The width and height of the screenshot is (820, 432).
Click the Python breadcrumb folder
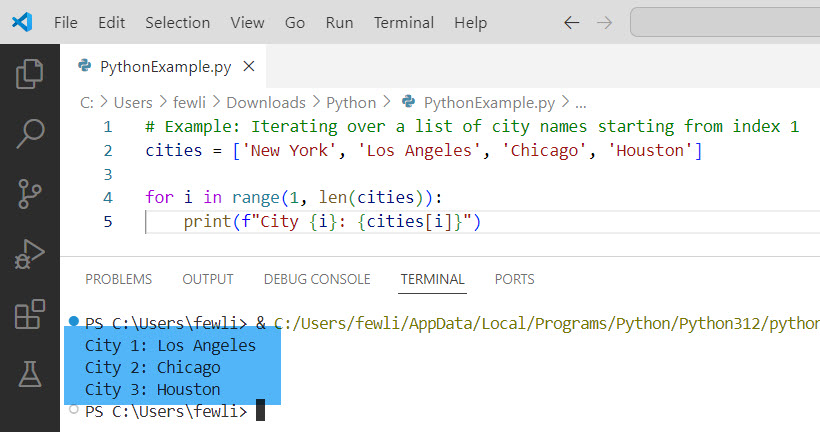click(351, 103)
